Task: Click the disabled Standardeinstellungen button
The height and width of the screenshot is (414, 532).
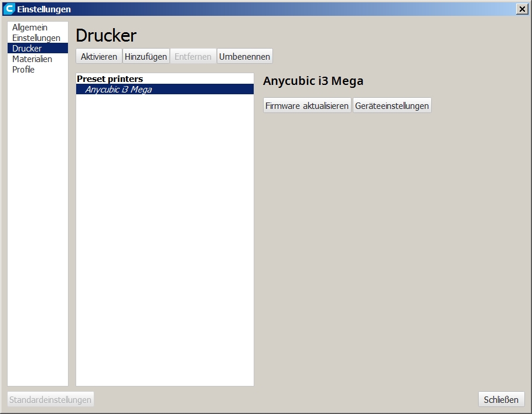Action: click(50, 399)
